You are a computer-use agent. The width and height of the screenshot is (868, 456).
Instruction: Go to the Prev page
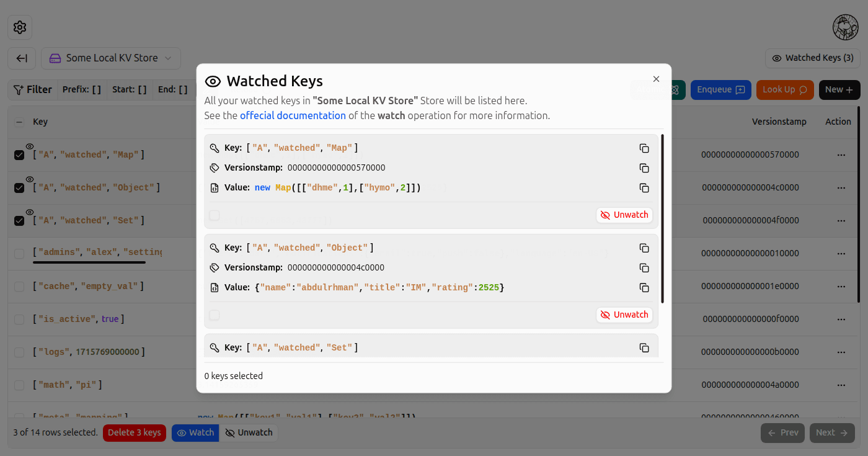782,432
